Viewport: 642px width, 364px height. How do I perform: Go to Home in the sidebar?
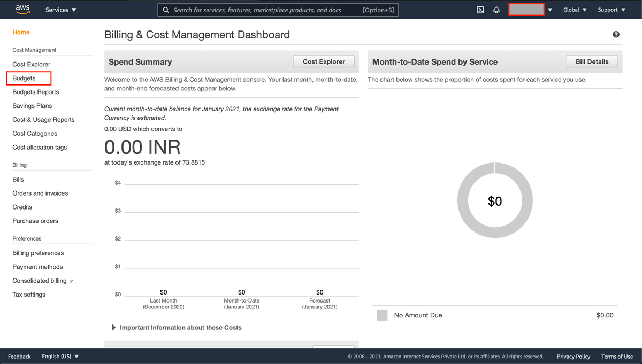coord(21,32)
